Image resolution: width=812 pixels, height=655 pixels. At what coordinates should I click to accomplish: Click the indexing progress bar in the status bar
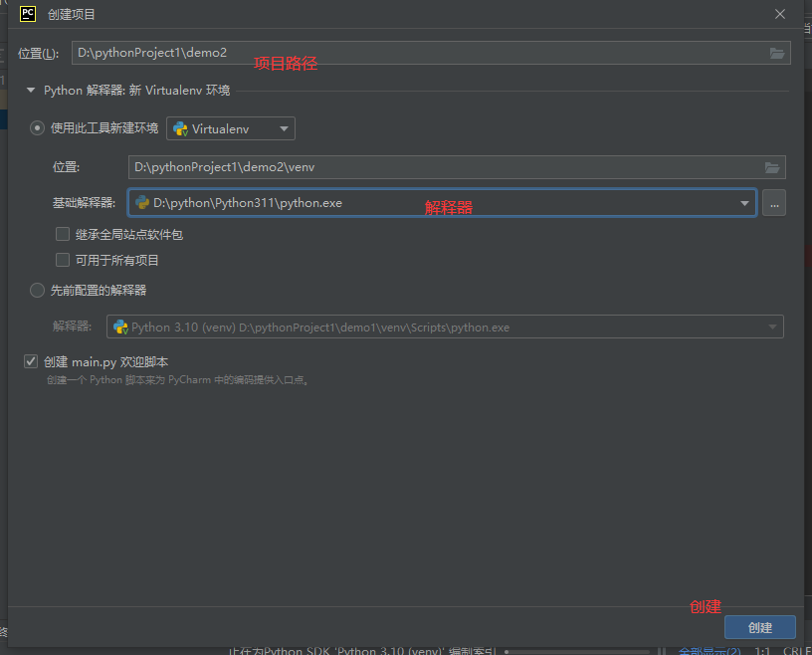[x=576, y=651]
